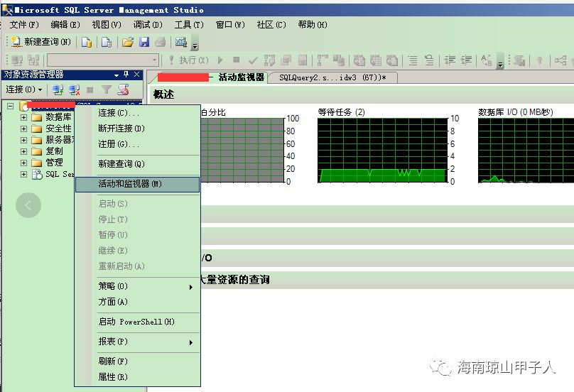Expand the 安全性 (Security) folder
Screen dimensions: 574x392
[x=23, y=129]
